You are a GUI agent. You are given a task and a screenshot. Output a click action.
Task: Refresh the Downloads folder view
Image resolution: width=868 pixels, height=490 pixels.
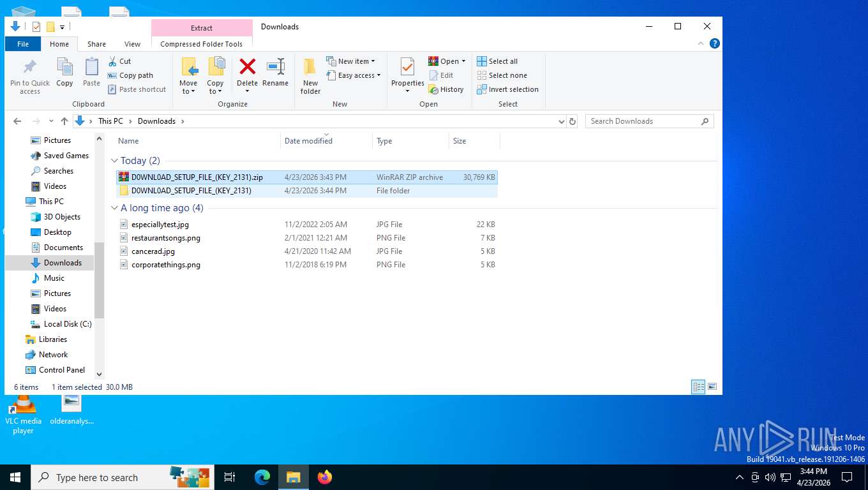pyautogui.click(x=572, y=121)
